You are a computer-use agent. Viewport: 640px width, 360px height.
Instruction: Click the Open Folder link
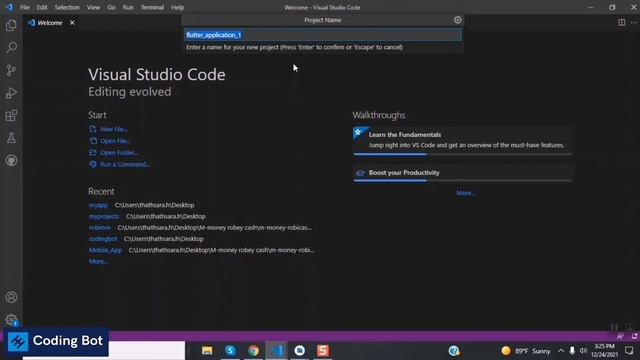(x=119, y=153)
